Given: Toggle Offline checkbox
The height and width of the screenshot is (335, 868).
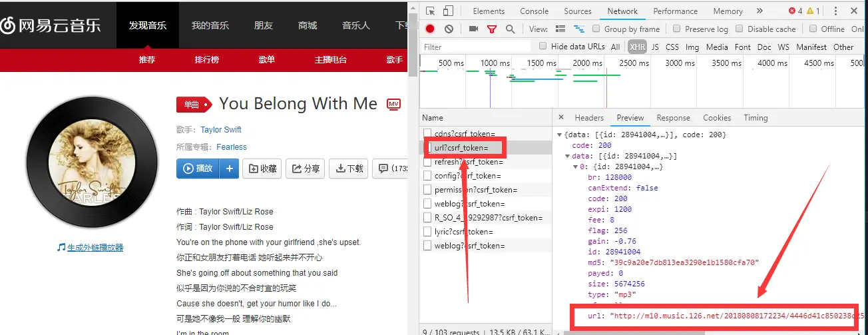Looking at the screenshot, I should [x=813, y=29].
